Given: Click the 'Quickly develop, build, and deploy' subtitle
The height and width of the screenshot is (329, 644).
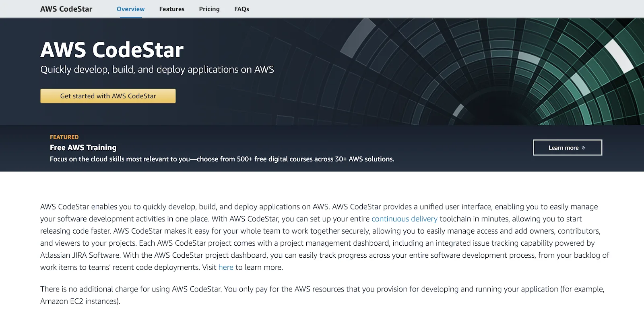Looking at the screenshot, I should click(x=157, y=70).
